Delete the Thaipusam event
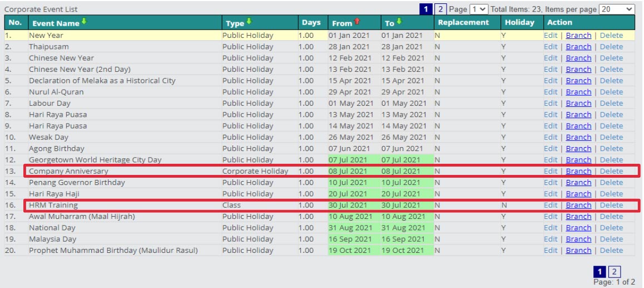Image resolution: width=644 pixels, height=288 pixels. tap(612, 46)
